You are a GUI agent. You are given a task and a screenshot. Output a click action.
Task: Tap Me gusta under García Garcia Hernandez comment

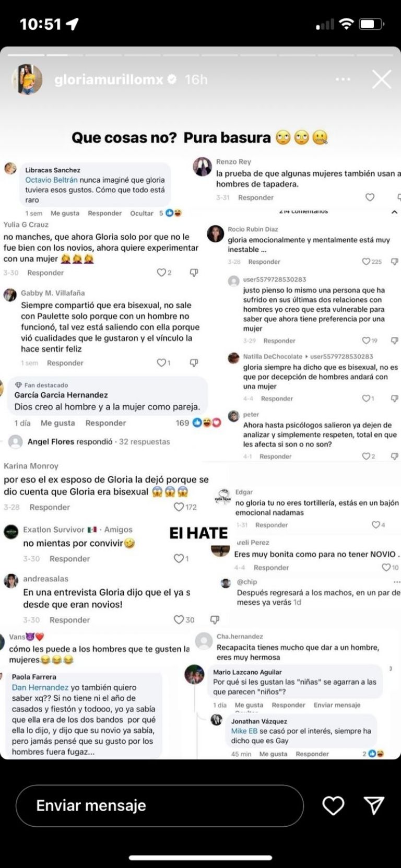pyautogui.click(x=57, y=423)
